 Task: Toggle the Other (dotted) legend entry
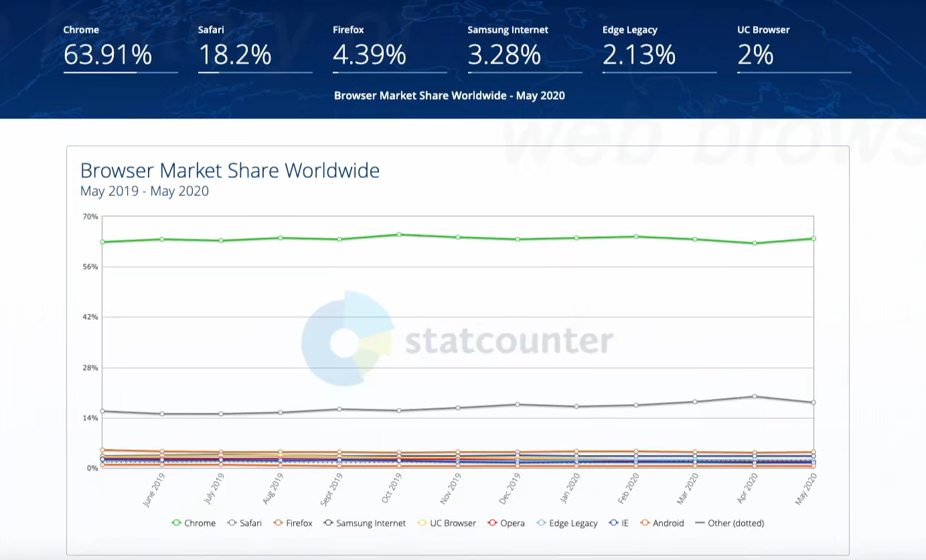(x=730, y=523)
